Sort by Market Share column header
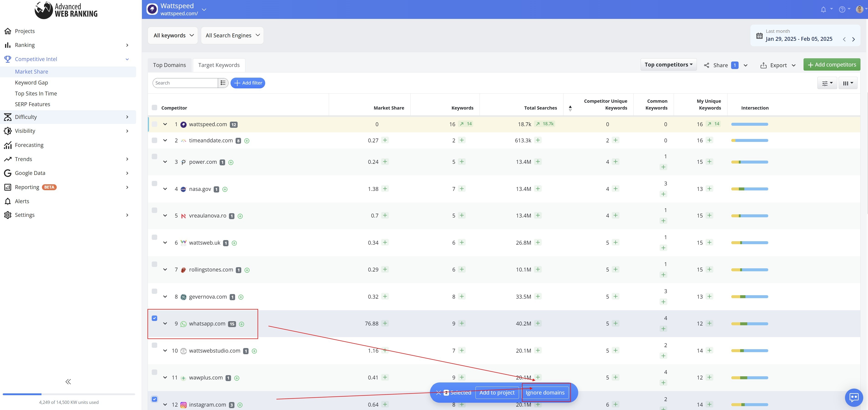The height and width of the screenshot is (410, 868). click(388, 108)
